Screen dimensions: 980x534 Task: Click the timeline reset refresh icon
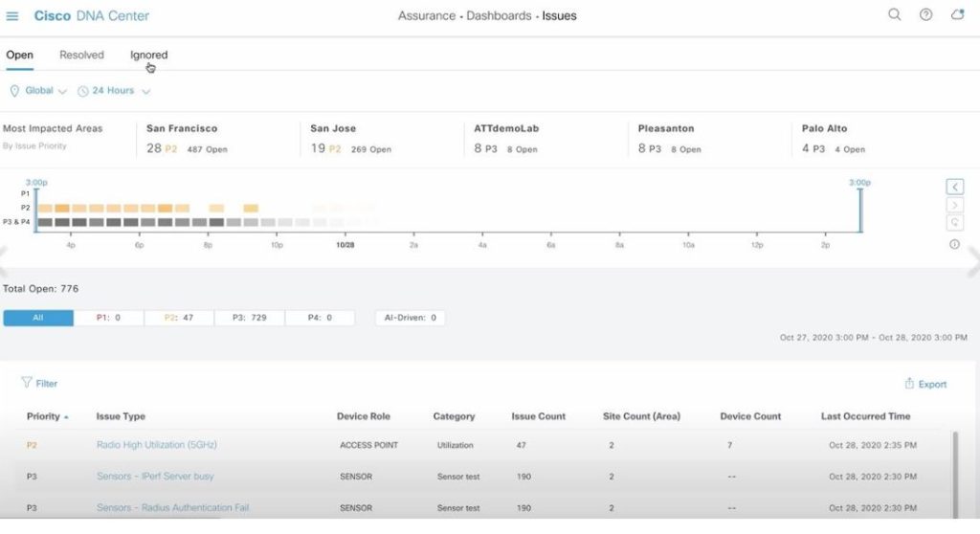click(954, 223)
